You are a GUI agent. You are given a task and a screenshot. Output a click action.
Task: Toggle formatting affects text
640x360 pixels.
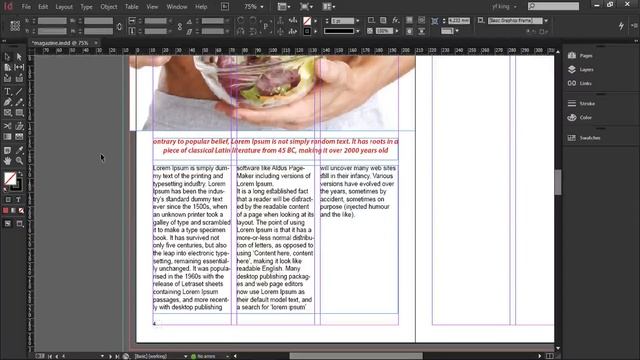pos(18,200)
